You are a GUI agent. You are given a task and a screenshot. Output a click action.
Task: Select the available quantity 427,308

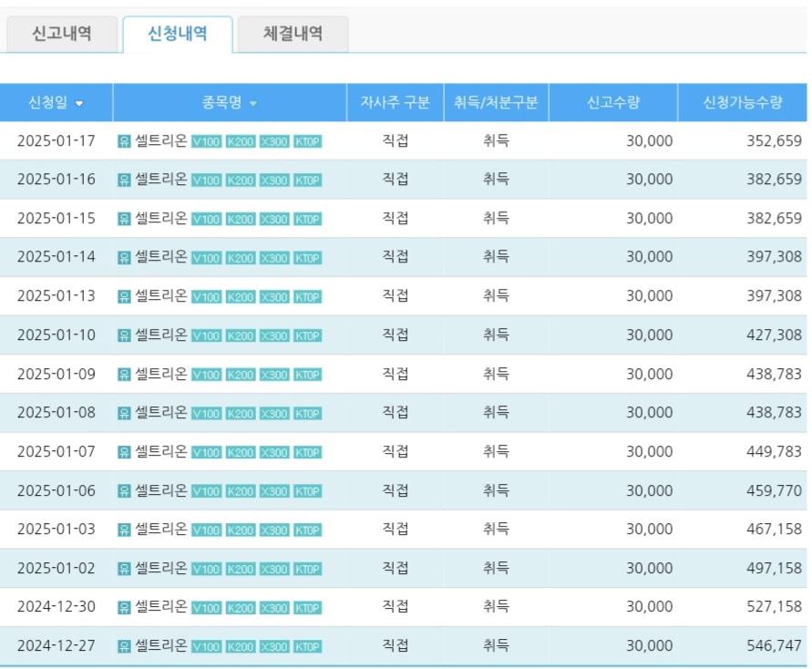[775, 335]
